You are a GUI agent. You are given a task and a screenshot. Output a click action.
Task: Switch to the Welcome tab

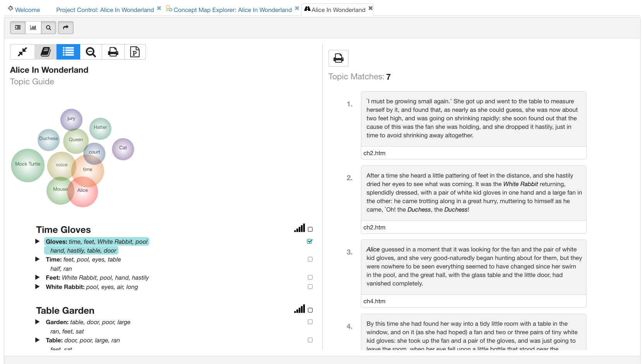27,10
